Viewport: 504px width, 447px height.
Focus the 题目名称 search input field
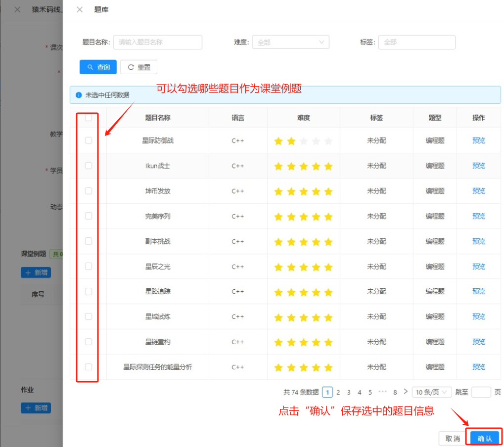[157, 43]
